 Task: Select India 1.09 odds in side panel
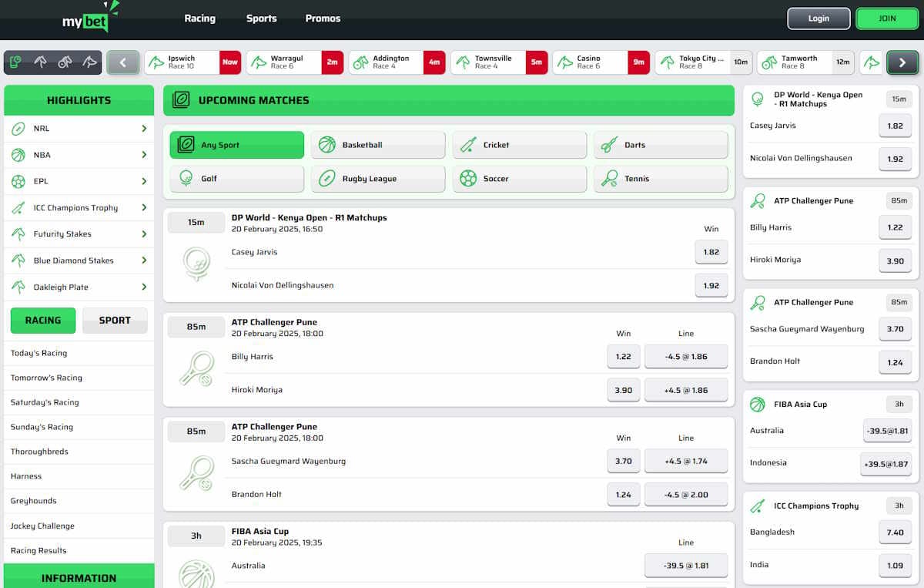tap(896, 565)
